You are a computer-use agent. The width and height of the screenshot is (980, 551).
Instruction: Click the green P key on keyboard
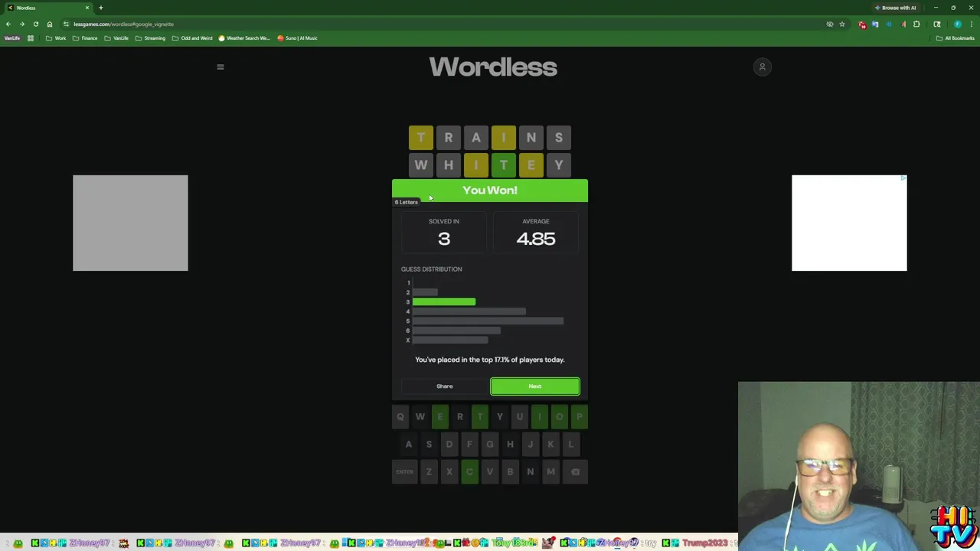(x=579, y=417)
